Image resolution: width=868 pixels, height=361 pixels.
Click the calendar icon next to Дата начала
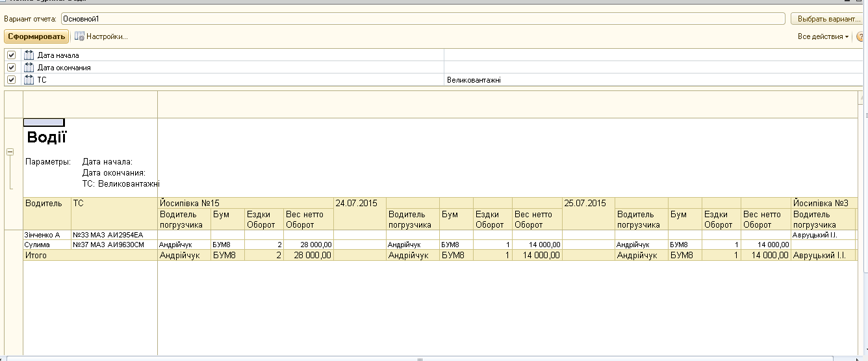click(29, 55)
